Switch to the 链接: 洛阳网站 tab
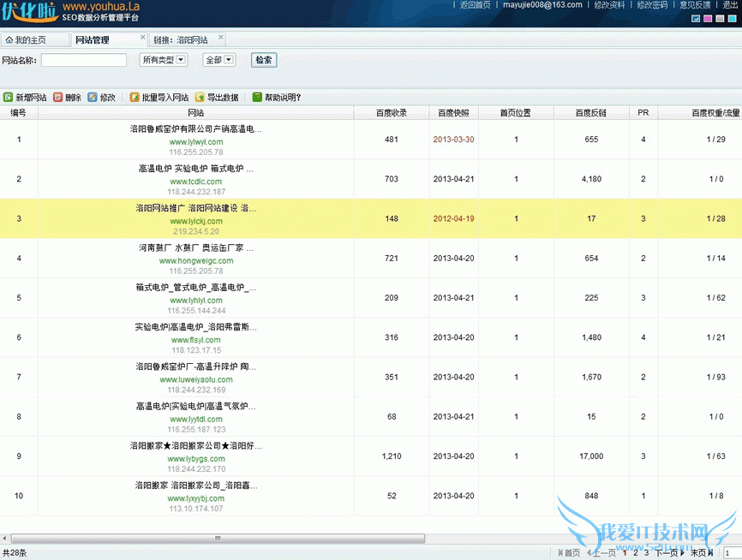Screen dimensions: 742x560 [x=180, y=39]
